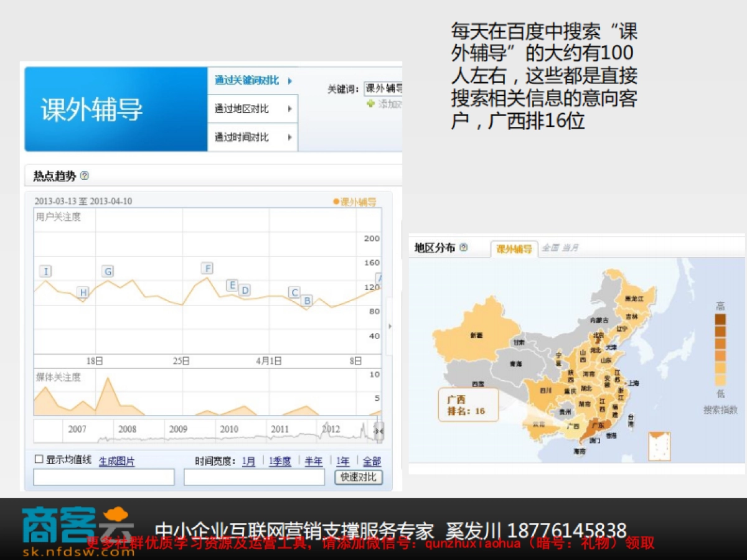
Task: Click the darkest swatch in the 搜索指数 legend
Action: 721,317
